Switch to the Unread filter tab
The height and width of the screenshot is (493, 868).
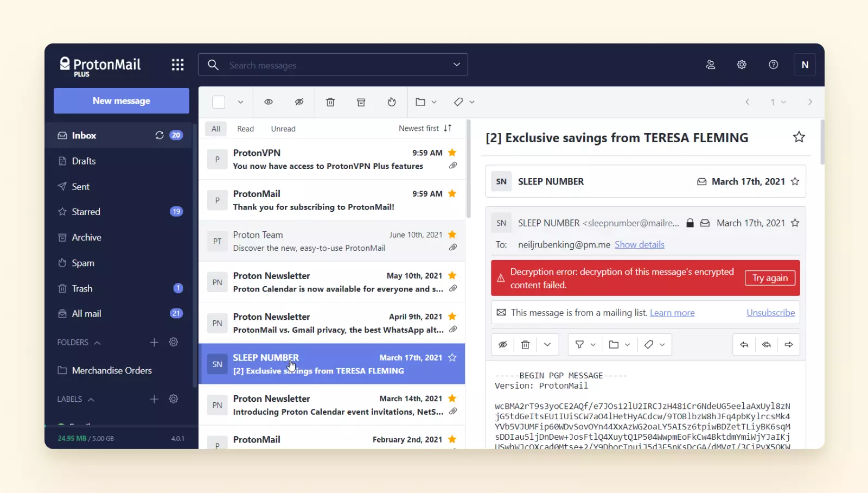click(x=283, y=129)
